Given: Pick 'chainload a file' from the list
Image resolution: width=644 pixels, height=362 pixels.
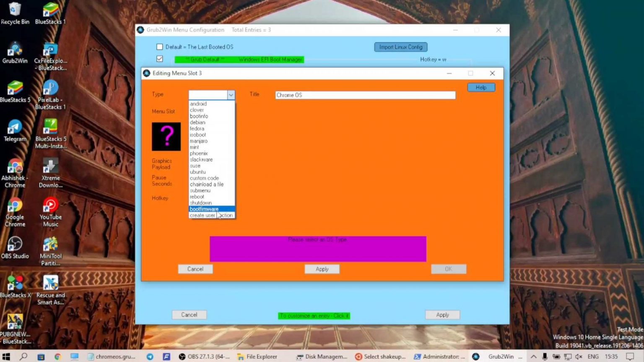Looking at the screenshot, I should 206,184.
